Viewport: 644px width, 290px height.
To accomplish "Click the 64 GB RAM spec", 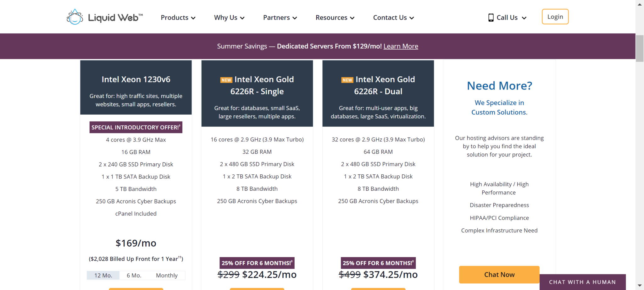I will [378, 152].
